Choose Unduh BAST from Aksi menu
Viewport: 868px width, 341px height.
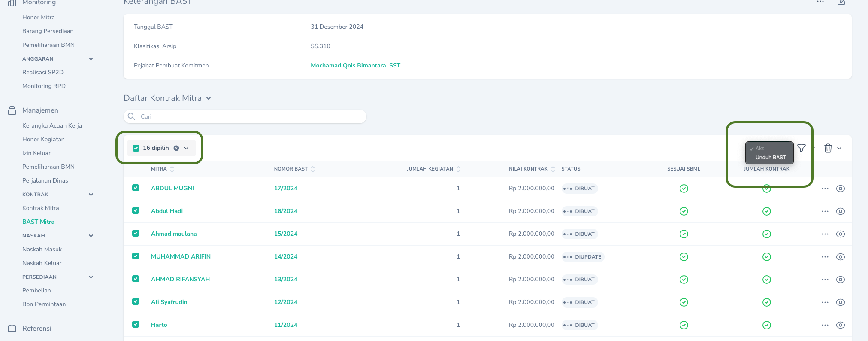[x=771, y=158]
